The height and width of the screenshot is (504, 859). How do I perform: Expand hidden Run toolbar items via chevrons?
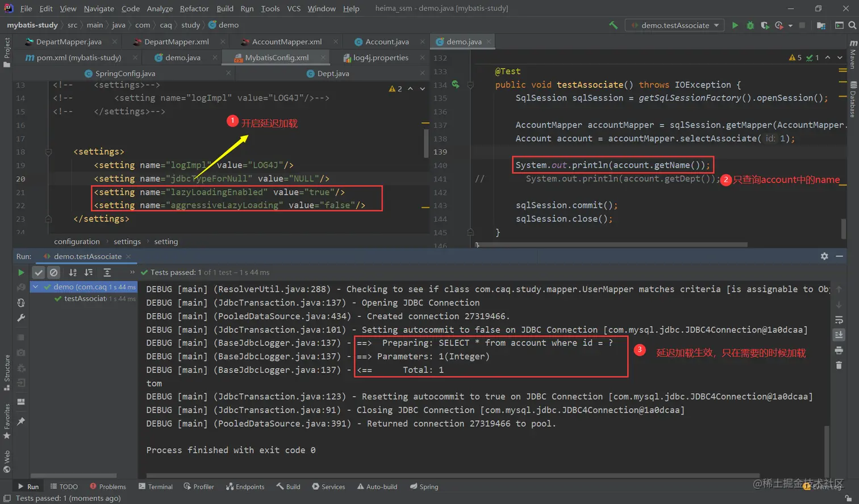[x=132, y=273]
